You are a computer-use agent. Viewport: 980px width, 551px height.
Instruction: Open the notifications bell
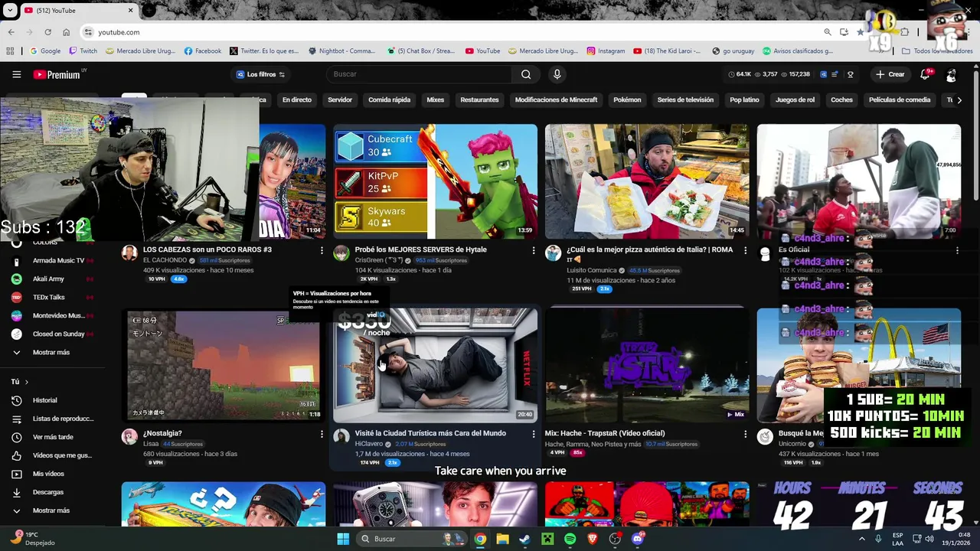pyautogui.click(x=925, y=74)
